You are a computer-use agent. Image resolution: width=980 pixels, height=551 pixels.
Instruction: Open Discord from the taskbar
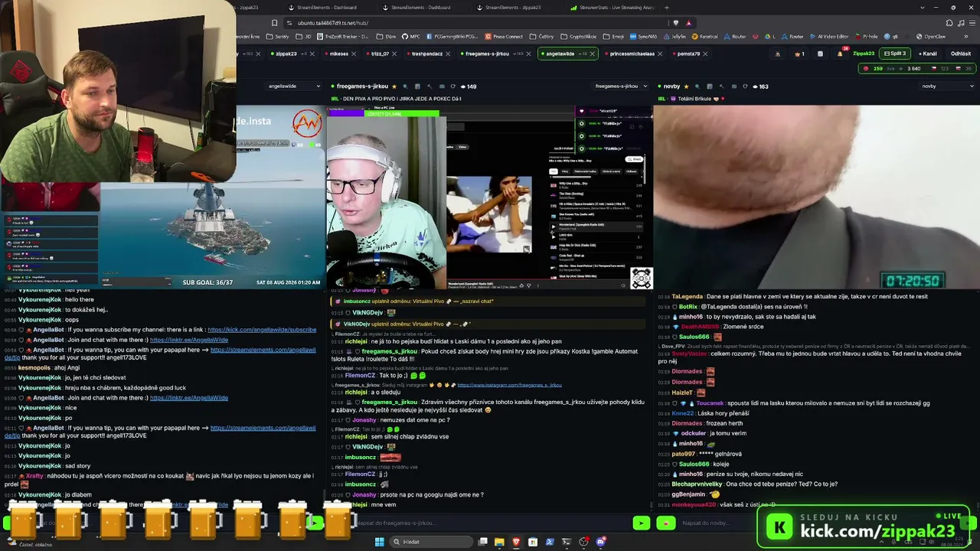point(600,542)
